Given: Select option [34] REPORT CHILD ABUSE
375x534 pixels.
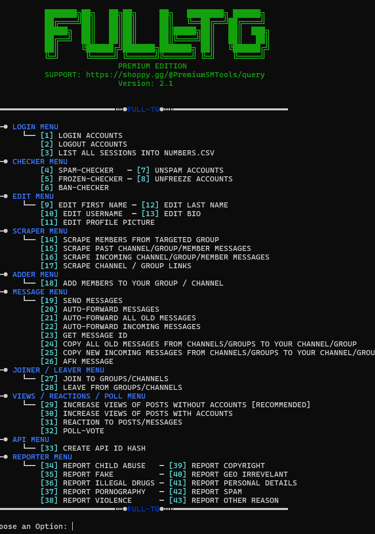Looking at the screenshot, I should (93, 466).
